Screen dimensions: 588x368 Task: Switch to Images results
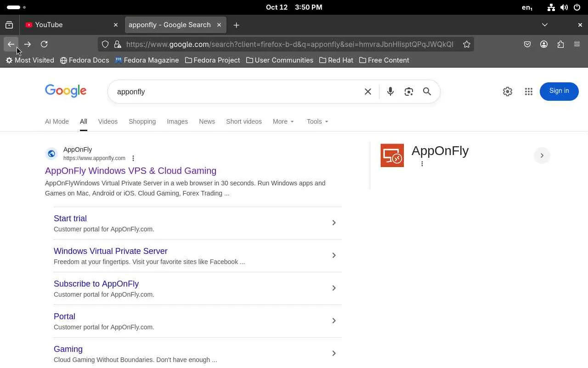(177, 121)
